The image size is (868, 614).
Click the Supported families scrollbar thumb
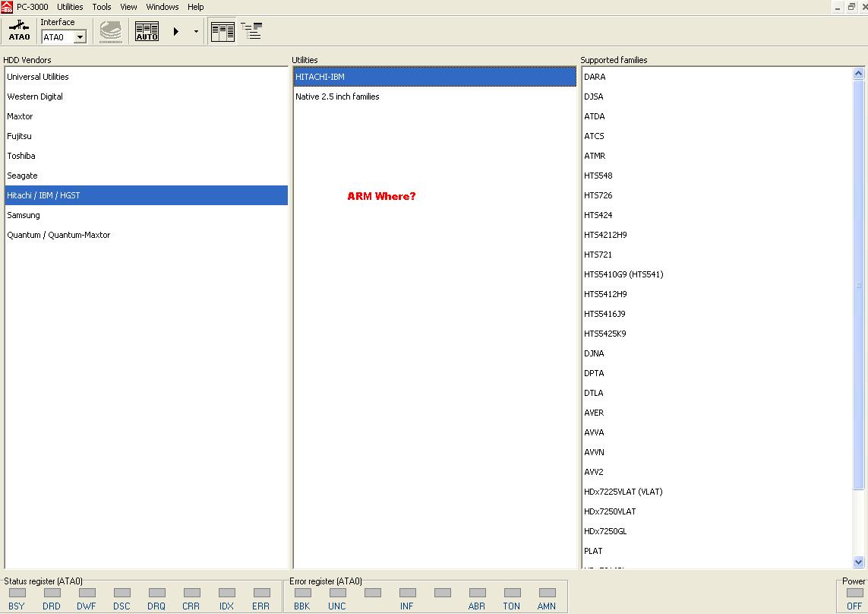coord(859,285)
